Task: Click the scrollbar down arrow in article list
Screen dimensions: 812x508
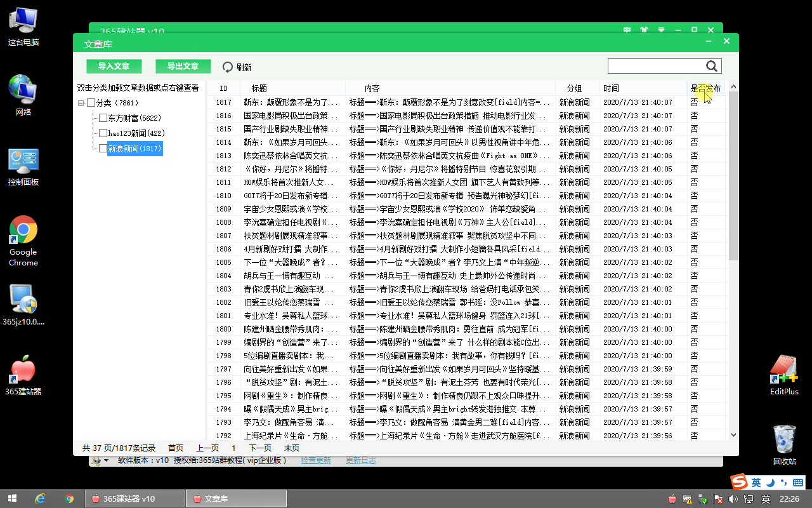Action: [734, 434]
